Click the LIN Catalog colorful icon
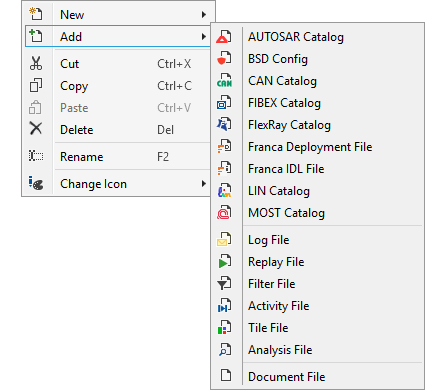425x390 pixels. (x=224, y=191)
